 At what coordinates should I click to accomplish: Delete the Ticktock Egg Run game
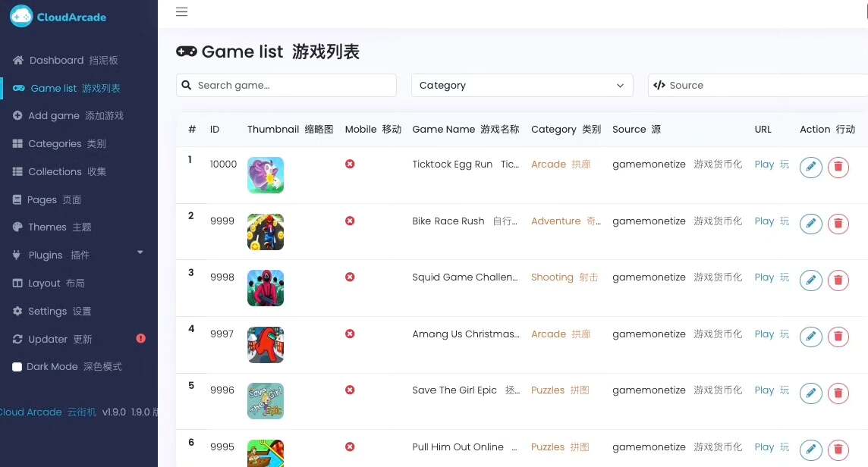838,167
